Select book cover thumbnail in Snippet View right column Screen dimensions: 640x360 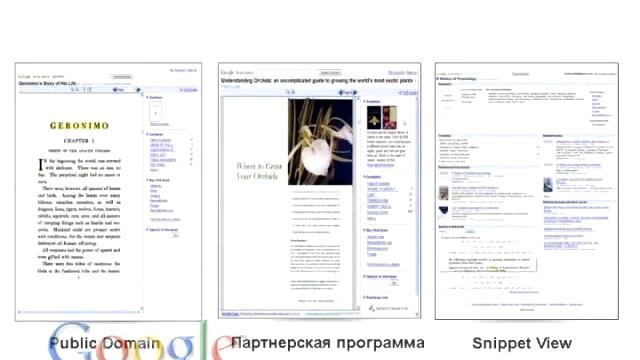click(548, 184)
